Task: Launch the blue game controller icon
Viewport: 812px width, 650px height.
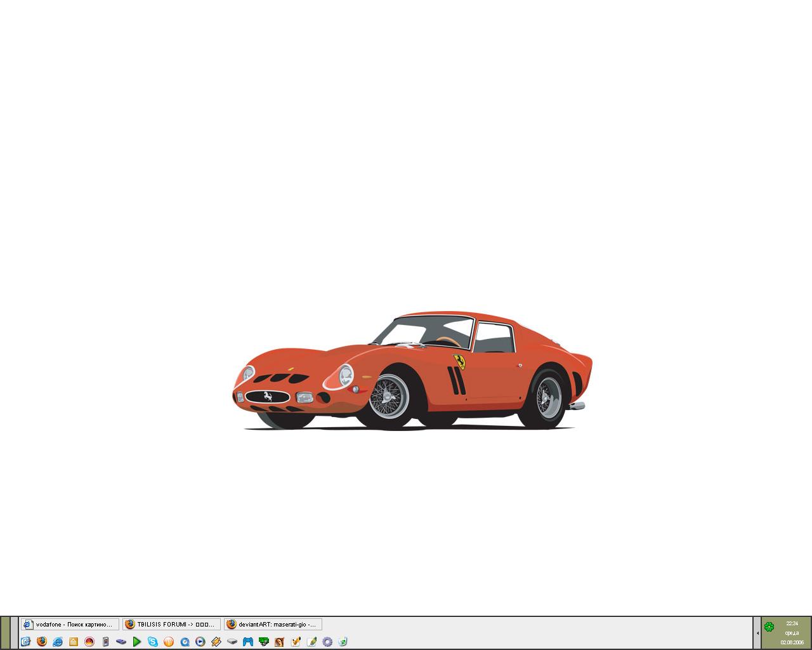Action: [x=248, y=642]
